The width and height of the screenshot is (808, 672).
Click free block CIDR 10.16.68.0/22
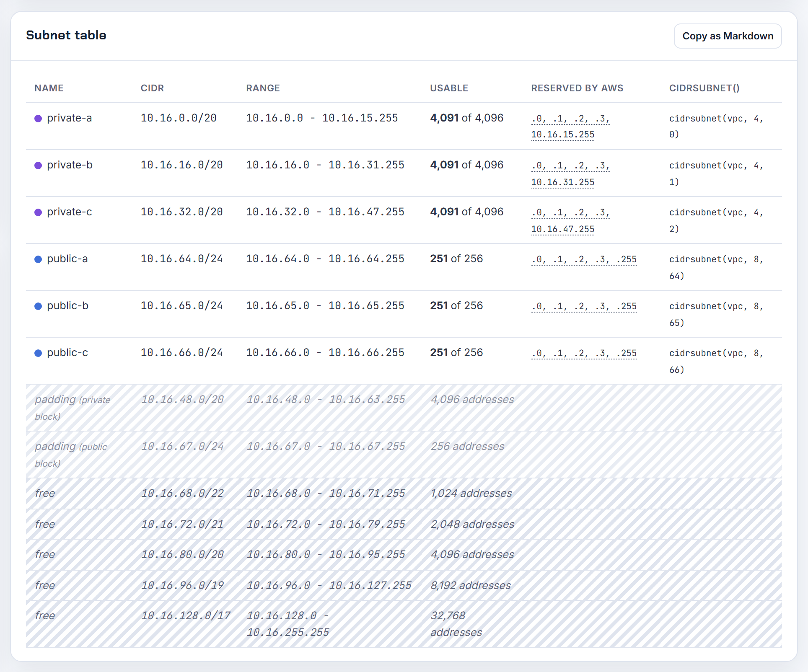(x=182, y=494)
